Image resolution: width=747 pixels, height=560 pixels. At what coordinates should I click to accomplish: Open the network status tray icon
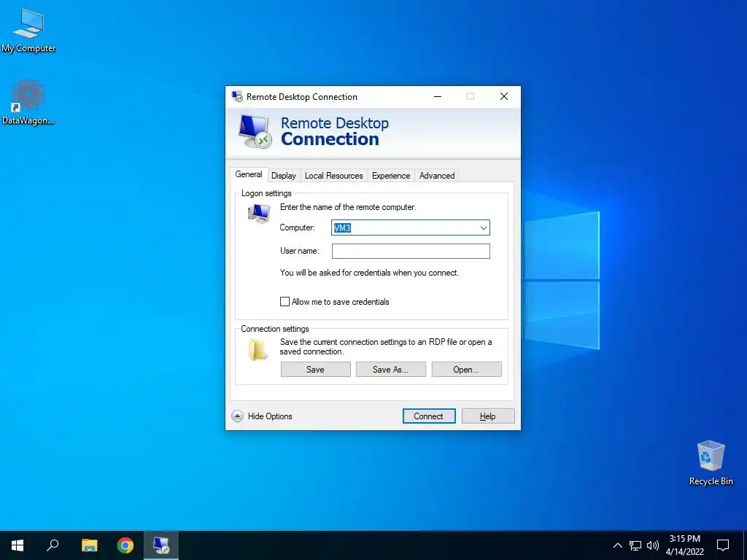(635, 545)
